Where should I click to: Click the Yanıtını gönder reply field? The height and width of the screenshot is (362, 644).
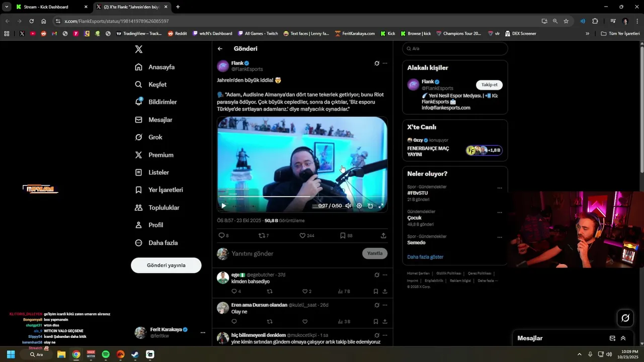(294, 254)
